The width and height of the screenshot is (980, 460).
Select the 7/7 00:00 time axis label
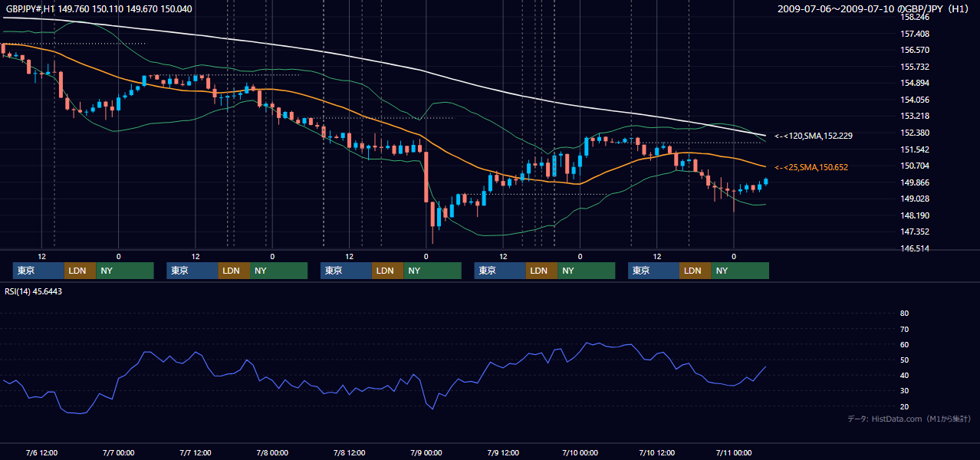tap(118, 452)
